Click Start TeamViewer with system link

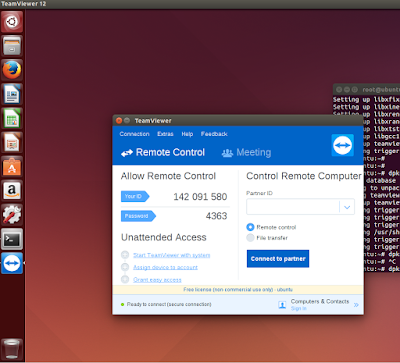point(172,255)
